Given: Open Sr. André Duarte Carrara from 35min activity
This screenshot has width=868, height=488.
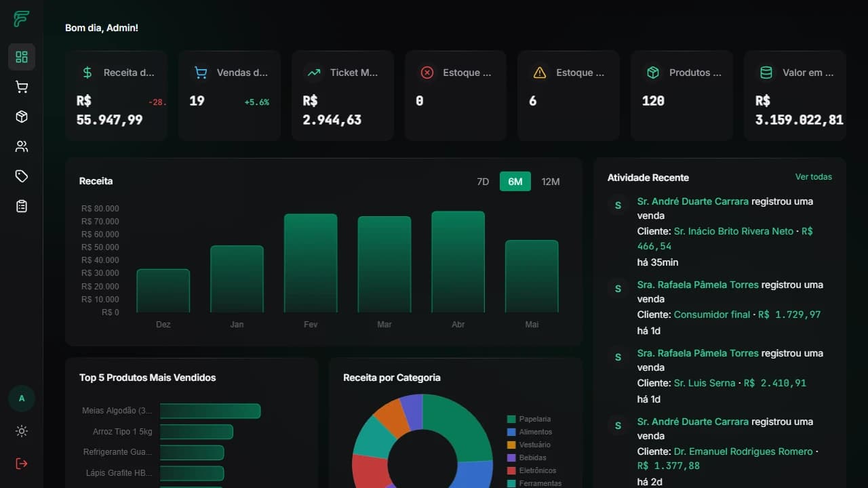Looking at the screenshot, I should (x=693, y=201).
